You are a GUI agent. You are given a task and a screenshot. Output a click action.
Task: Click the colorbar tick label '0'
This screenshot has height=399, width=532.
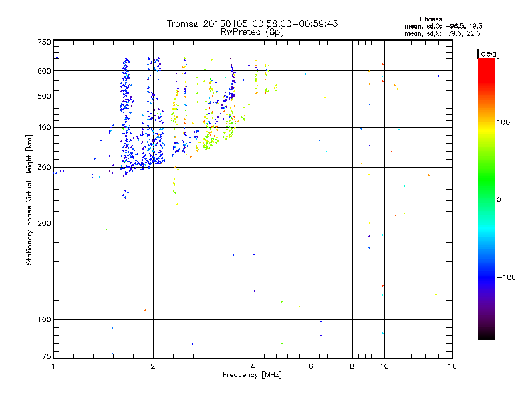coord(499,200)
